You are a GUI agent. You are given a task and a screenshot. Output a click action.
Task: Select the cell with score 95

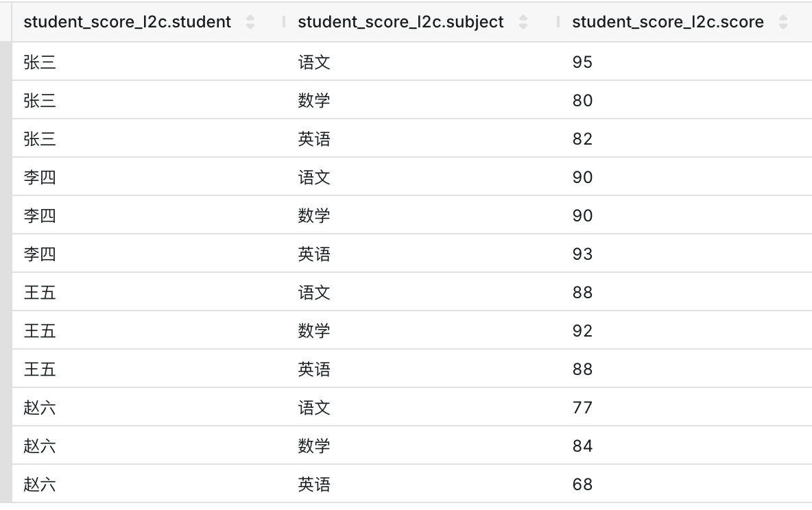pyautogui.click(x=582, y=62)
